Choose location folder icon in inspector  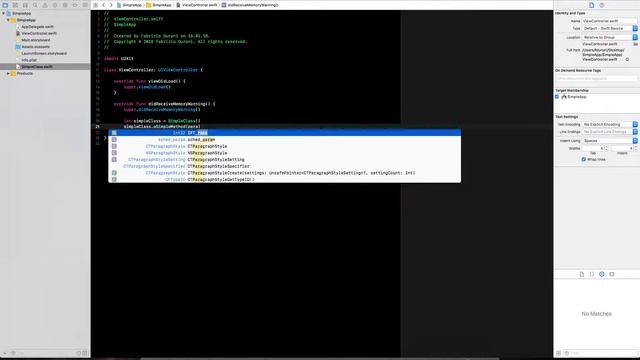point(636,44)
